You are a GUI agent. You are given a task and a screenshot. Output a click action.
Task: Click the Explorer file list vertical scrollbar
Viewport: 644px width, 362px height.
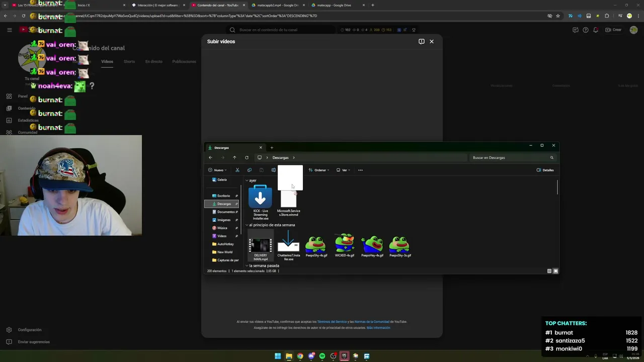(557, 187)
